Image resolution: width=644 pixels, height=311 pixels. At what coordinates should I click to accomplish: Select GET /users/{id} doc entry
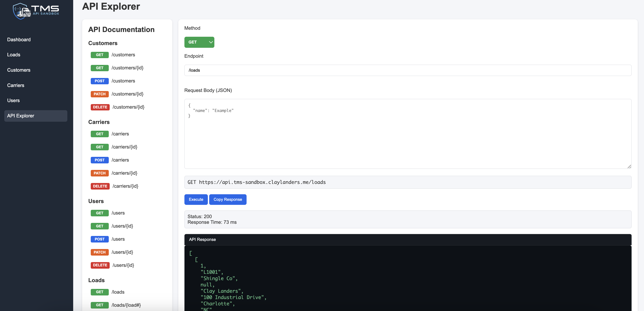click(112, 226)
